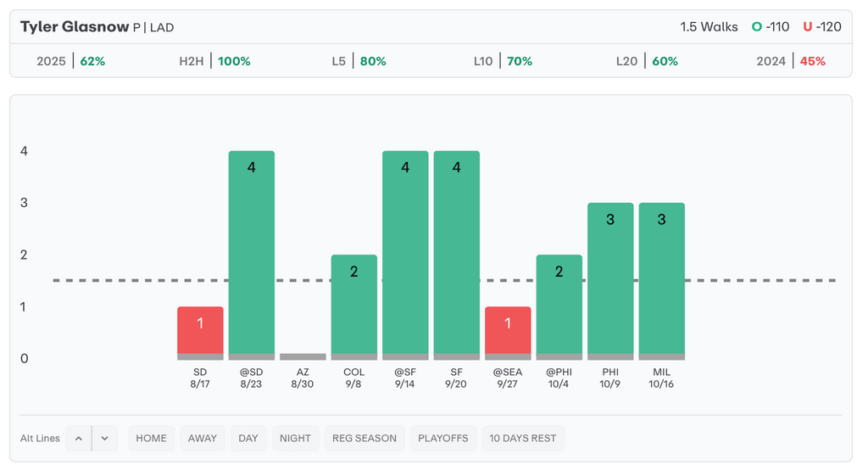Select the L20 60% split

click(x=647, y=61)
